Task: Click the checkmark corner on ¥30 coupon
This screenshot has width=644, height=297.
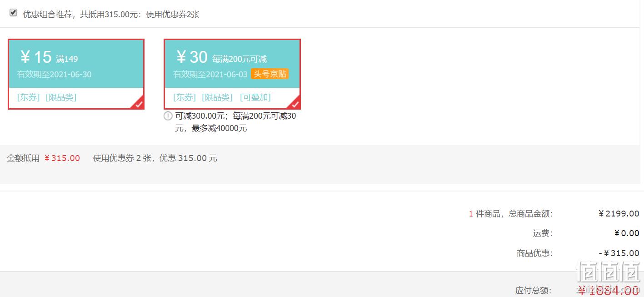Action: coord(294,103)
